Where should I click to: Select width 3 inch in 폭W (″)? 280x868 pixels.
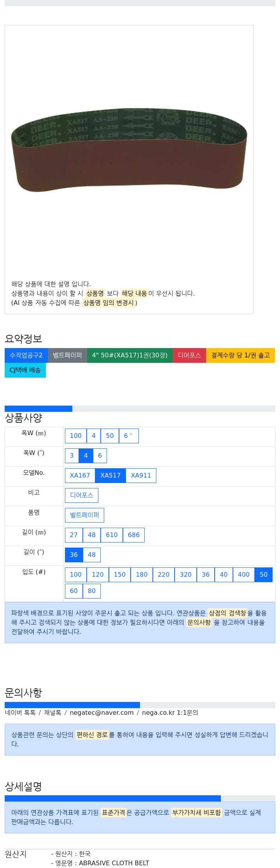tap(72, 456)
